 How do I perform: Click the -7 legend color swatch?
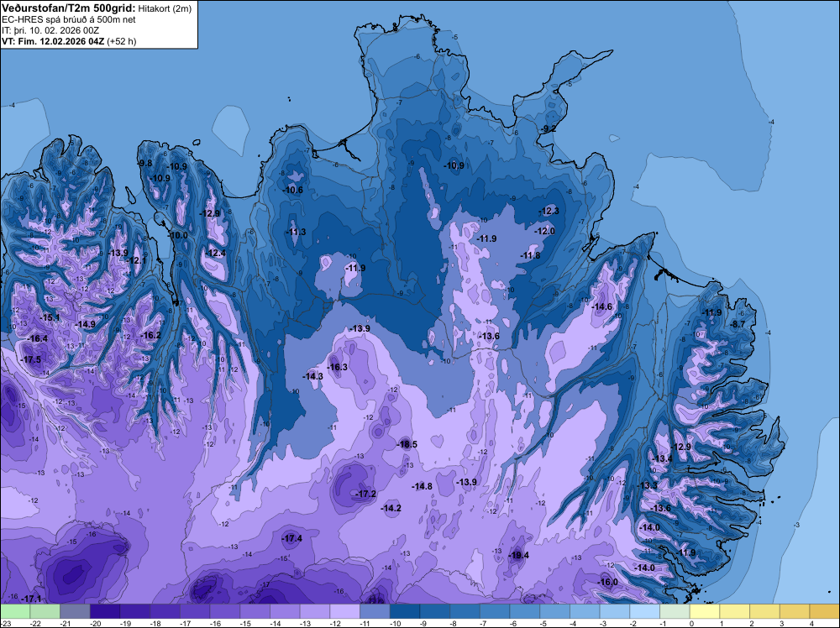[x=495, y=611]
